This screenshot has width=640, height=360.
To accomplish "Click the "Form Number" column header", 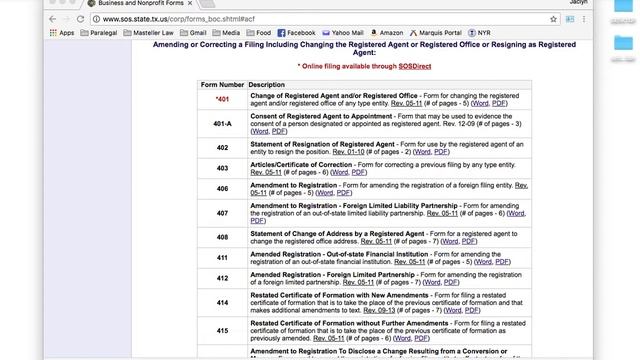I will pos(222,84).
